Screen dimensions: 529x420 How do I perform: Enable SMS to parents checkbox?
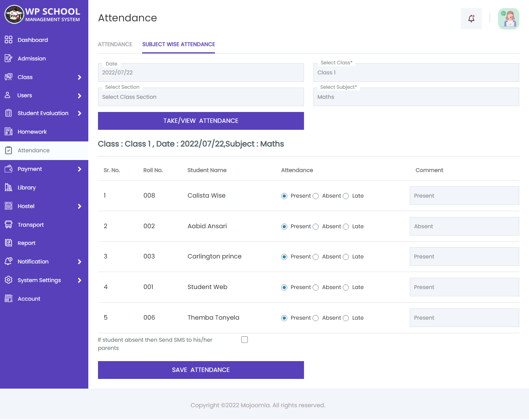point(244,340)
